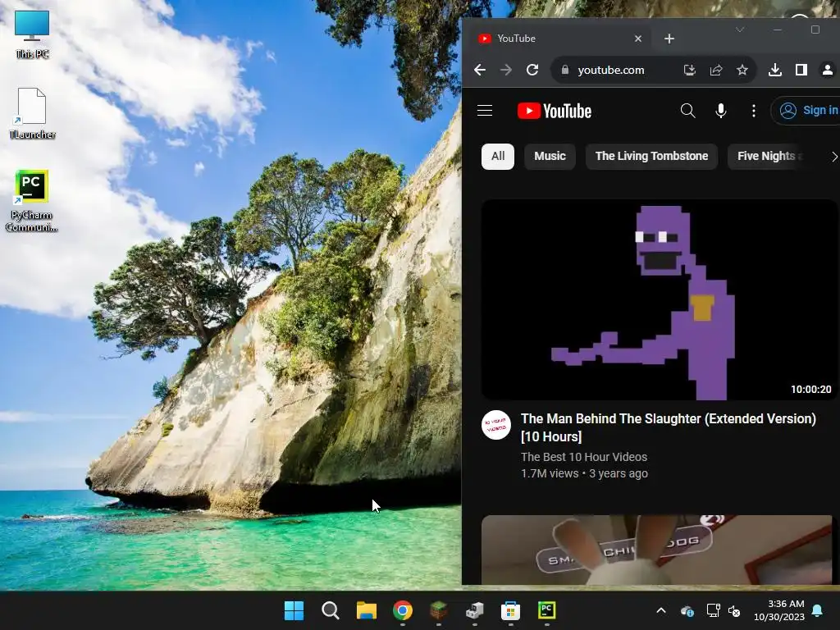Visit The Best 10 Hour Videos channel name
This screenshot has height=630, width=840.
(x=584, y=457)
